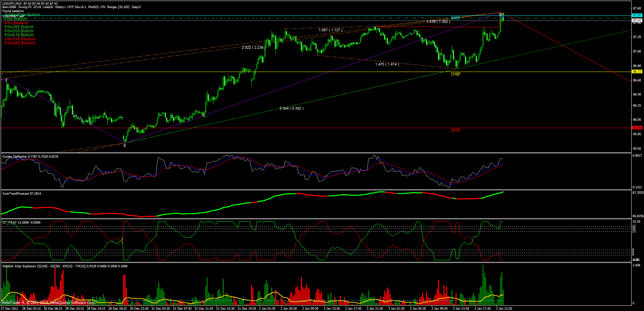Click the cyan 87.50 price tag
Screen dimensions: 644x311
pos(637,15)
